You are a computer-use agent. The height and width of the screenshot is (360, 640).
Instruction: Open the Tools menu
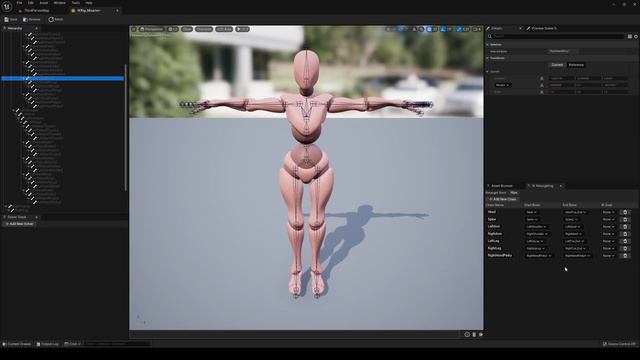coord(76,3)
